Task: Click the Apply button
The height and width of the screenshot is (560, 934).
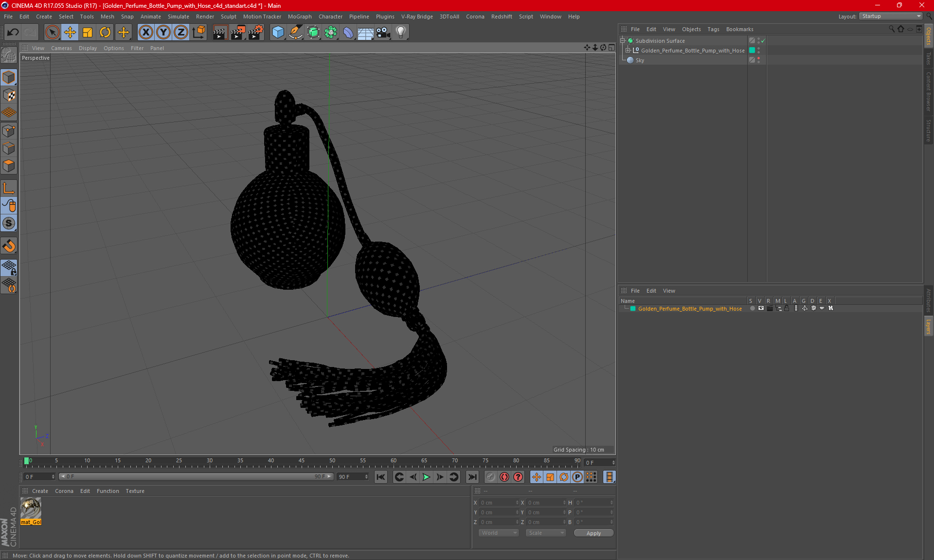Action: pos(593,533)
